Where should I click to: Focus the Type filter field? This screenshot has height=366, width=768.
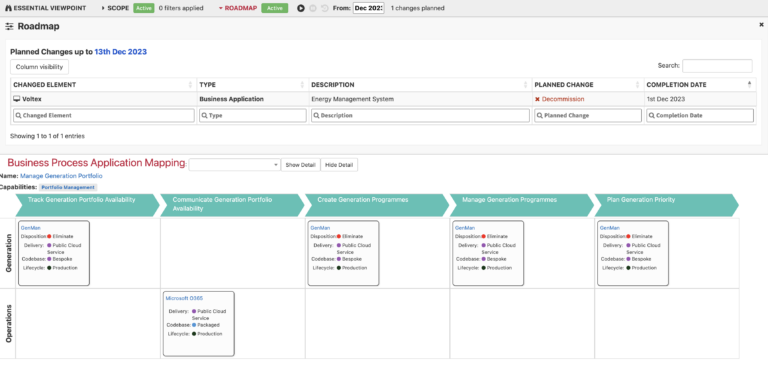pos(253,116)
